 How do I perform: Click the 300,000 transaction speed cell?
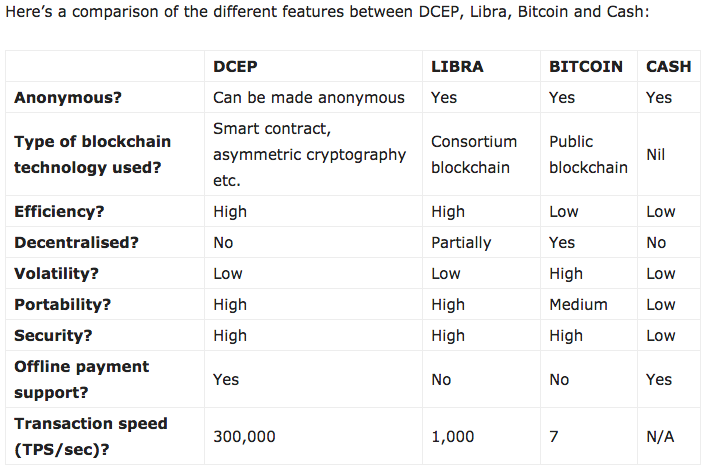click(x=244, y=436)
